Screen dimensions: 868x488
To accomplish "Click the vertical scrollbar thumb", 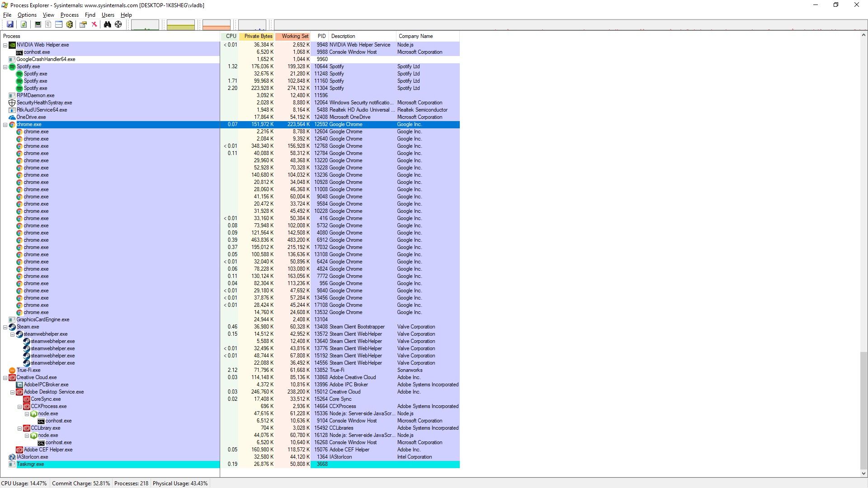I will [863, 410].
